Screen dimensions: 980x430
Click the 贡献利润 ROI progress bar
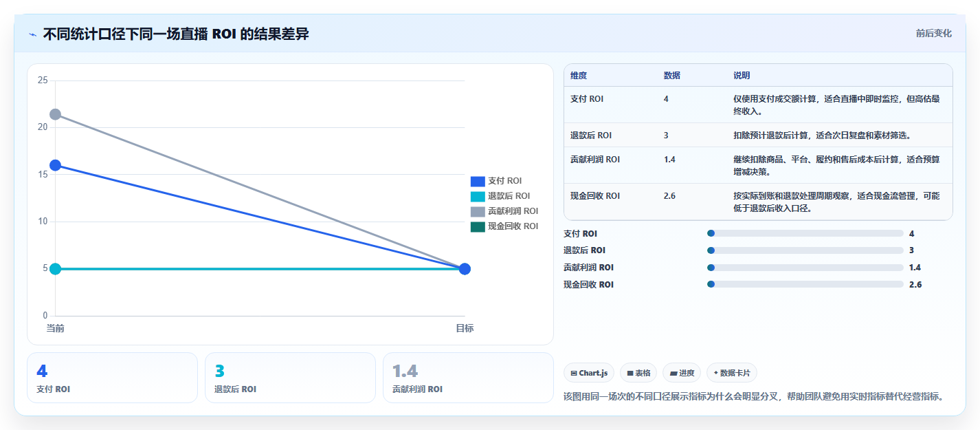point(805,268)
